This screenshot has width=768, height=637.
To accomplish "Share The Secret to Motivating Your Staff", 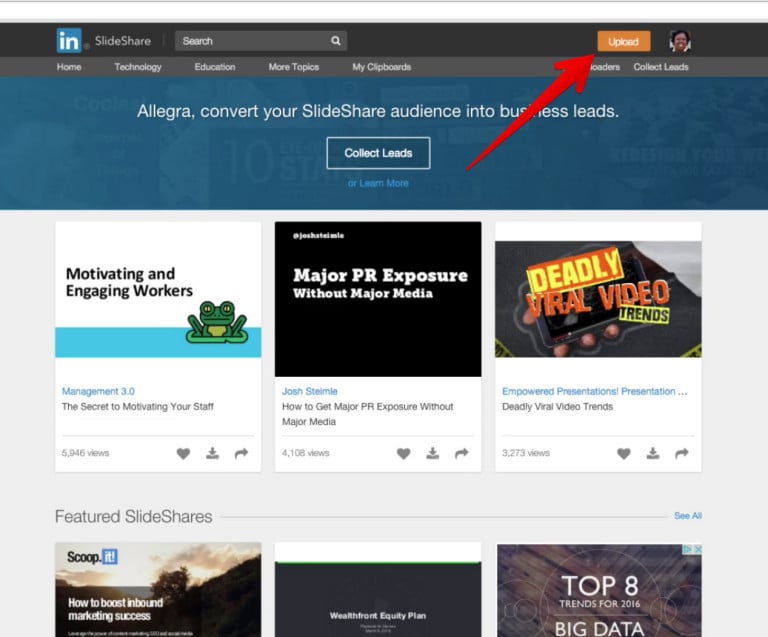I will [241, 453].
